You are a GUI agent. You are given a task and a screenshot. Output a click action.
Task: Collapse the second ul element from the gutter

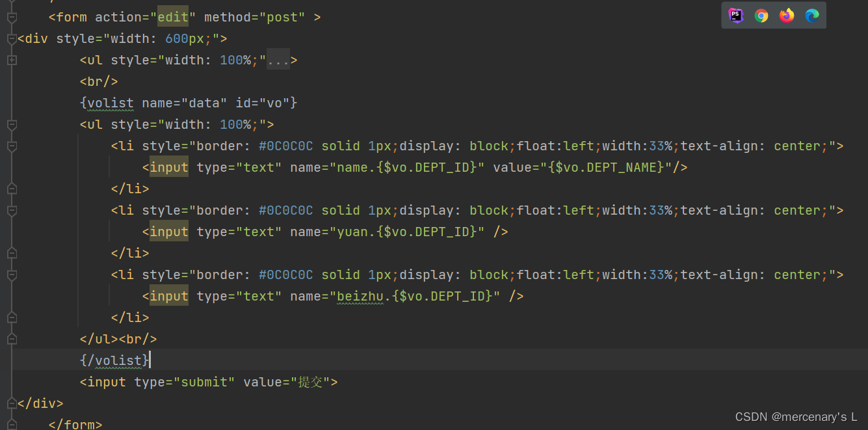[11, 126]
